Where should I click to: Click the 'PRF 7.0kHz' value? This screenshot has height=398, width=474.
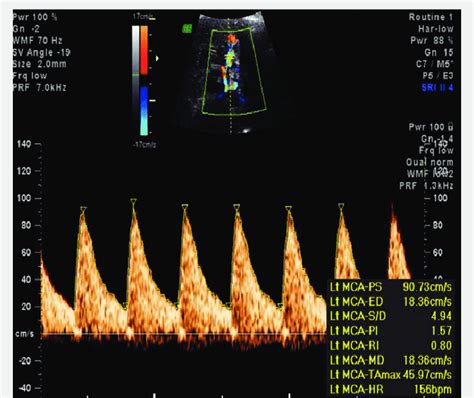click(39, 88)
